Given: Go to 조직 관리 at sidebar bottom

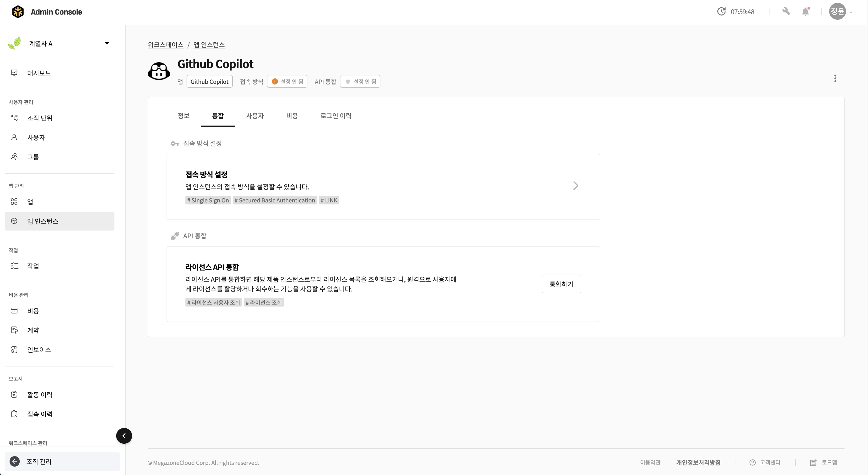Looking at the screenshot, I should pyautogui.click(x=62, y=461).
